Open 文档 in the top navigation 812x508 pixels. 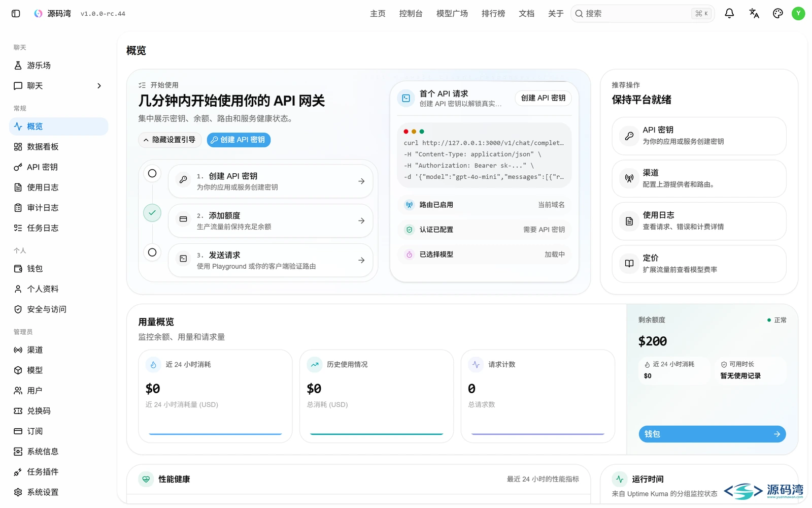point(526,14)
